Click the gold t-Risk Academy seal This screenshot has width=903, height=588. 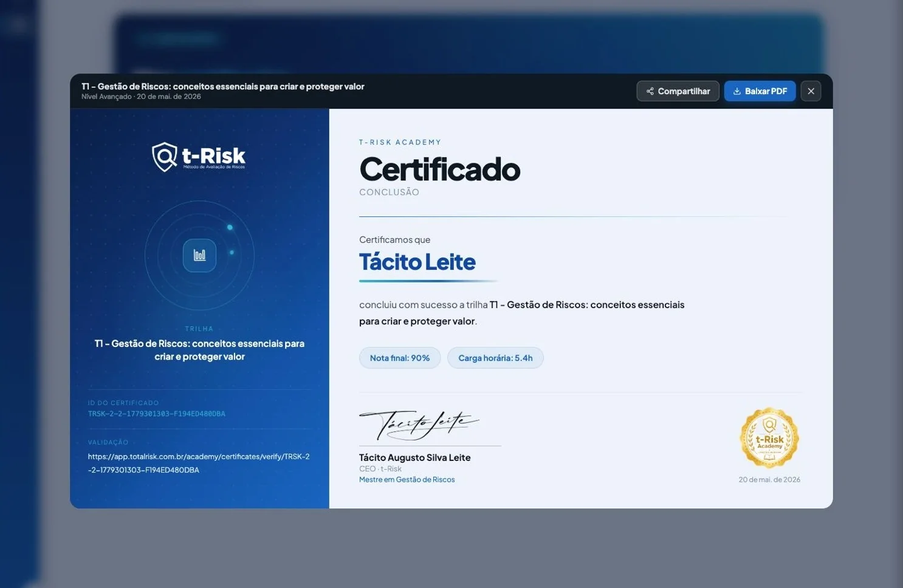769,438
